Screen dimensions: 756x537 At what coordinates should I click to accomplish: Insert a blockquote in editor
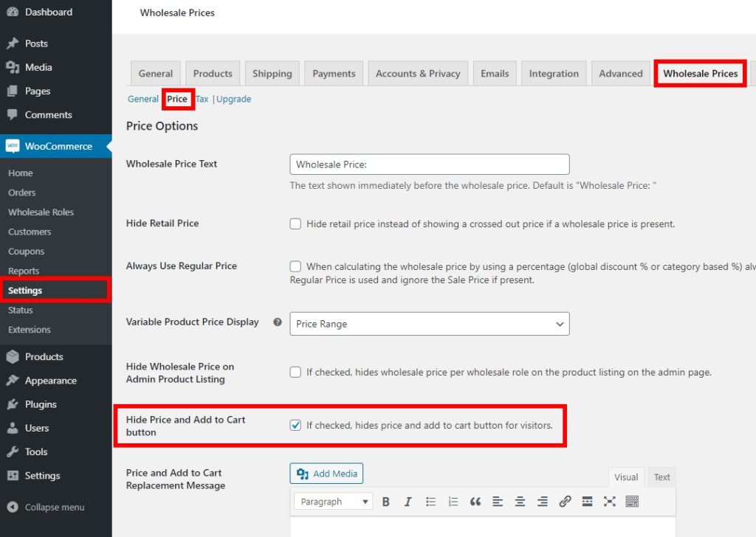pyautogui.click(x=475, y=502)
